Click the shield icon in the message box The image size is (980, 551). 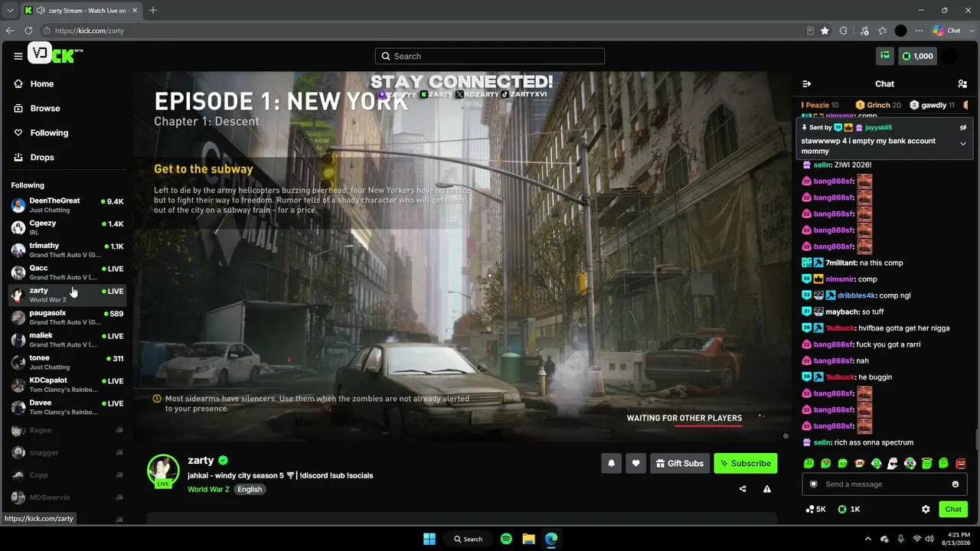point(814,484)
